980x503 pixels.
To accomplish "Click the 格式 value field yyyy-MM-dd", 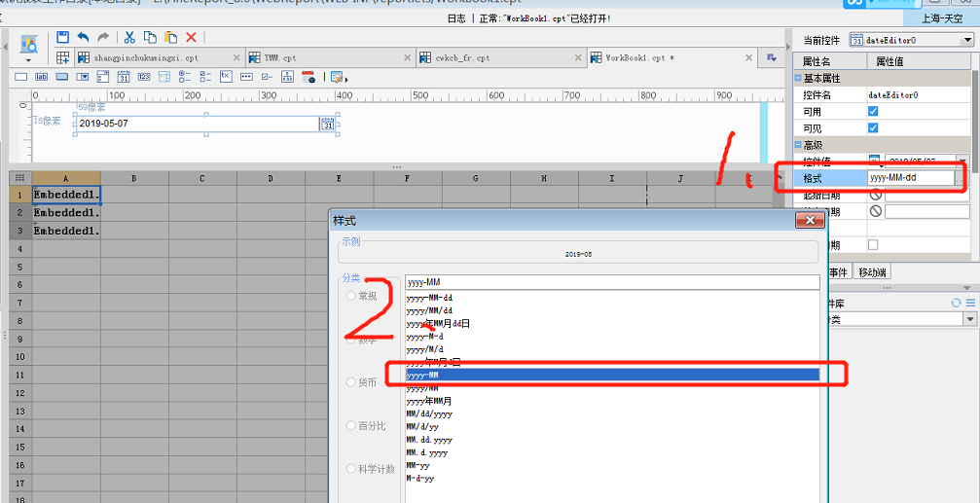I will pos(911,178).
